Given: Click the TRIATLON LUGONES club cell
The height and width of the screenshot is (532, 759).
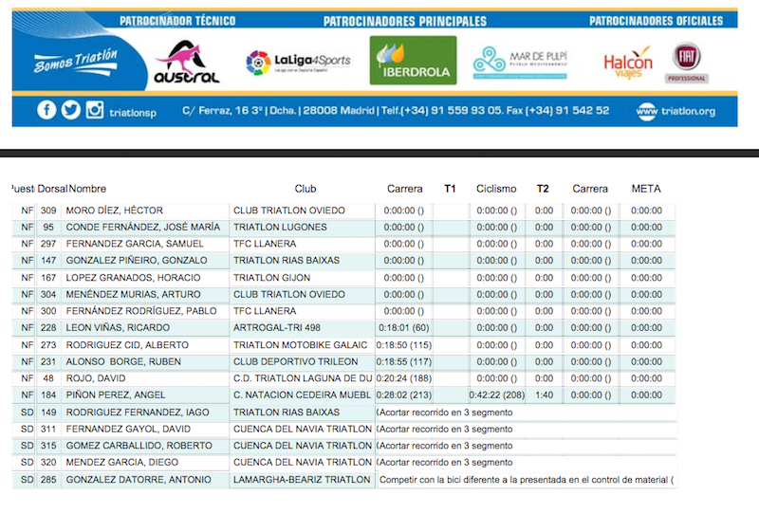Looking at the screenshot, I should (302, 228).
